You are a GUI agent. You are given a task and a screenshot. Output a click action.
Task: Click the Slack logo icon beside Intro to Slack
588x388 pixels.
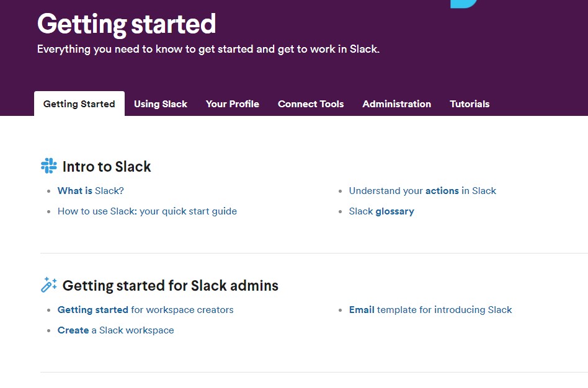click(49, 165)
